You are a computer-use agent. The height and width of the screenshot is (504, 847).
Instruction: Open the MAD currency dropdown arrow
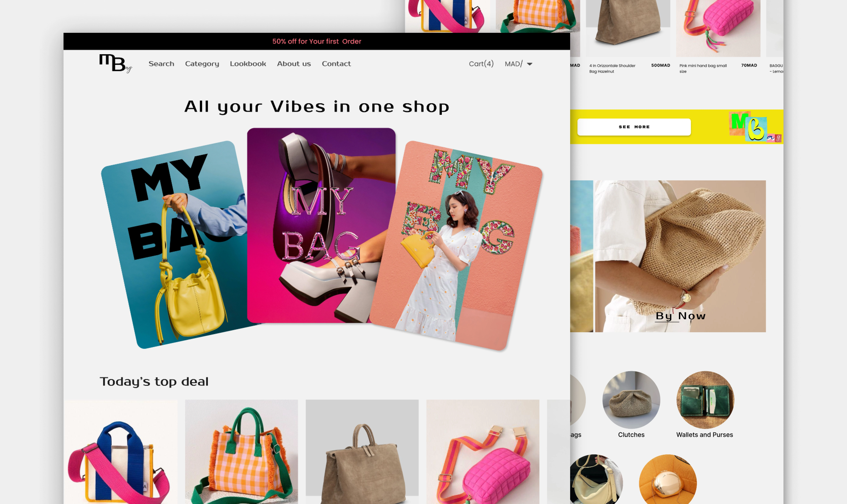coord(530,64)
